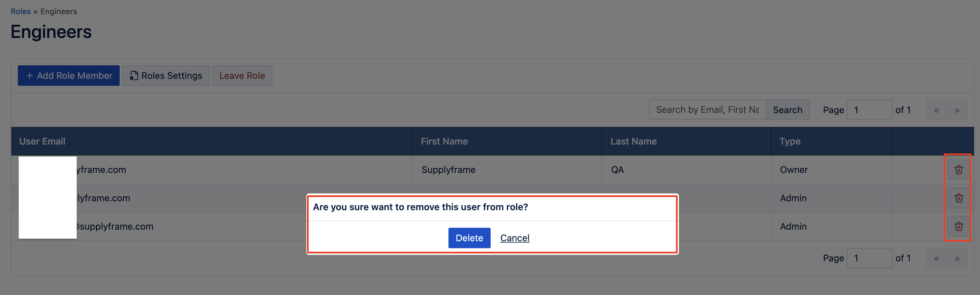Click the First Name column header
Viewport: 980px width, 295px height.
click(444, 141)
